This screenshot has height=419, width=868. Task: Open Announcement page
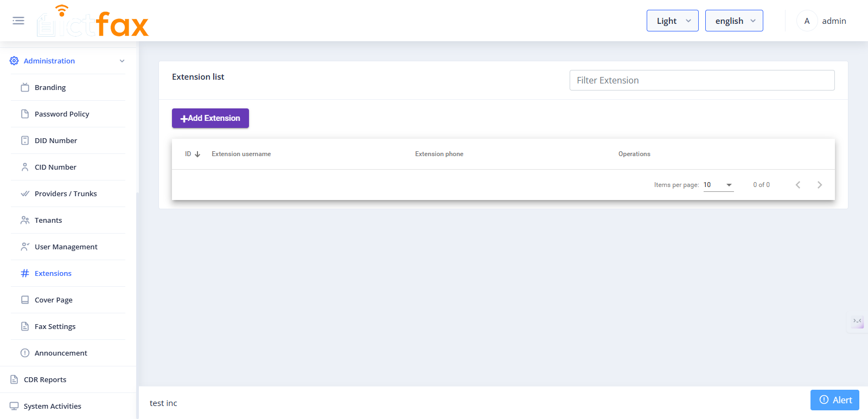click(68, 353)
